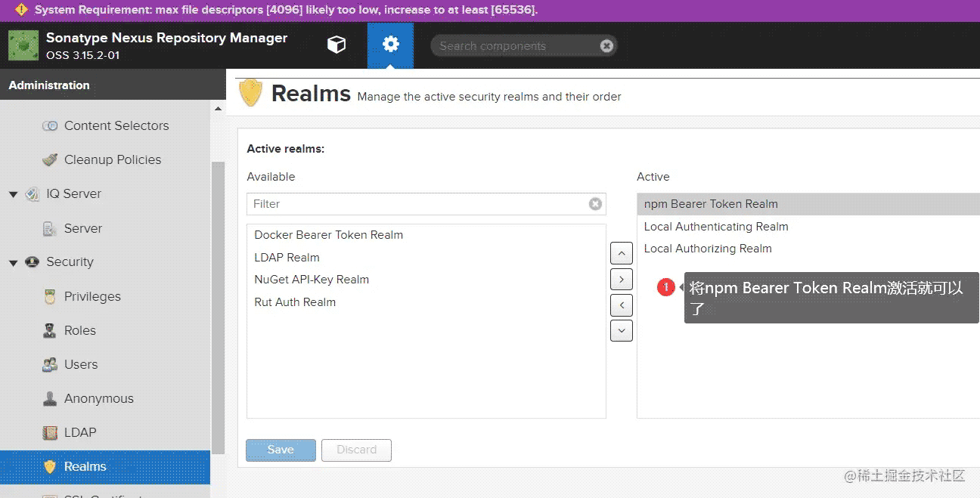Image resolution: width=980 pixels, height=498 pixels.
Task: Open the Browse cube icon
Action: click(336, 45)
